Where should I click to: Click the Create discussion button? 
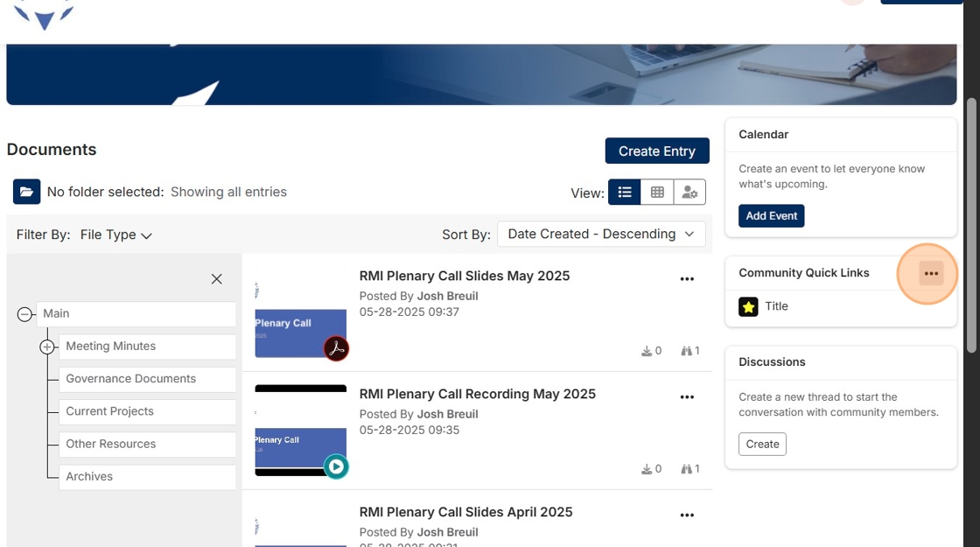tap(762, 444)
